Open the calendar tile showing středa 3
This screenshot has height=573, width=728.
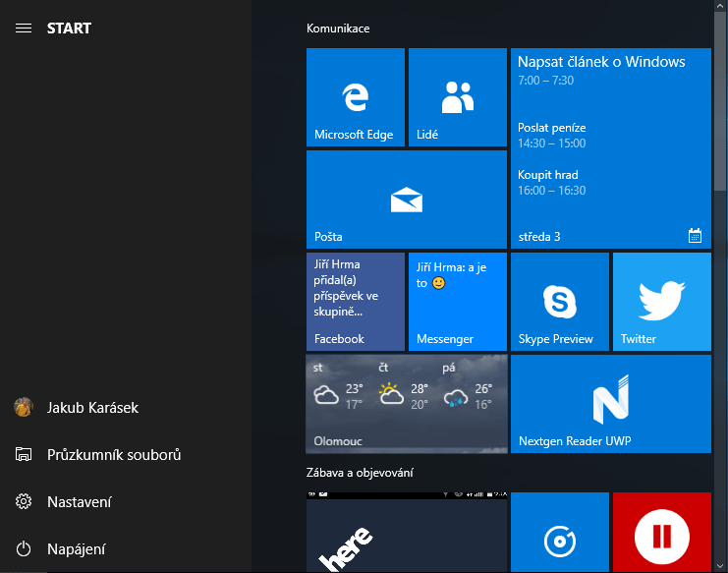610,147
